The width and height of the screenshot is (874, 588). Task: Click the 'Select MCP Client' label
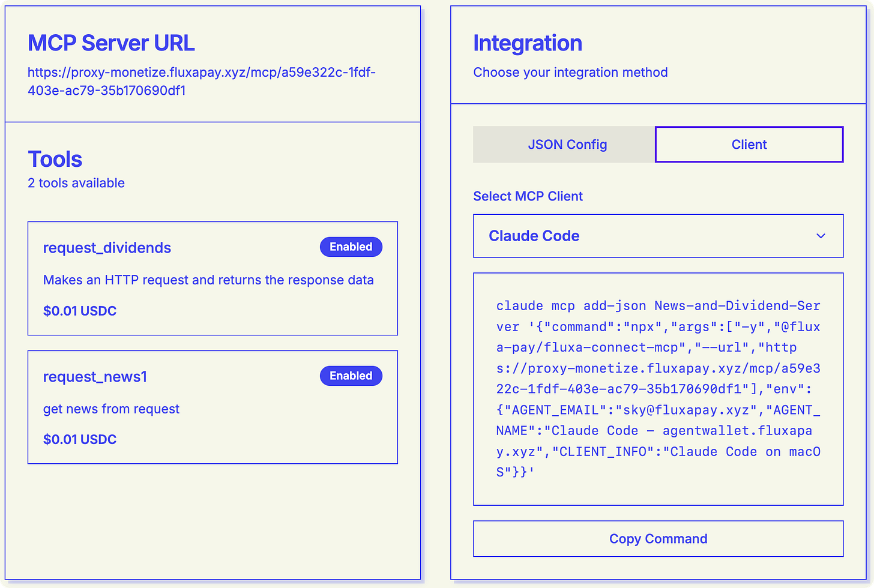pos(528,196)
